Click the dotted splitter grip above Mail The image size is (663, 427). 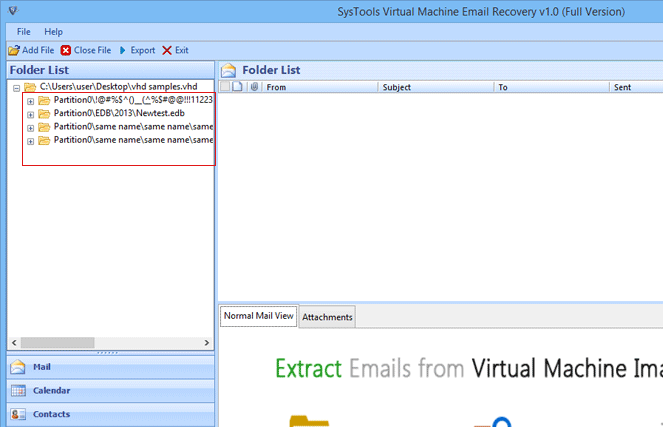click(107, 353)
